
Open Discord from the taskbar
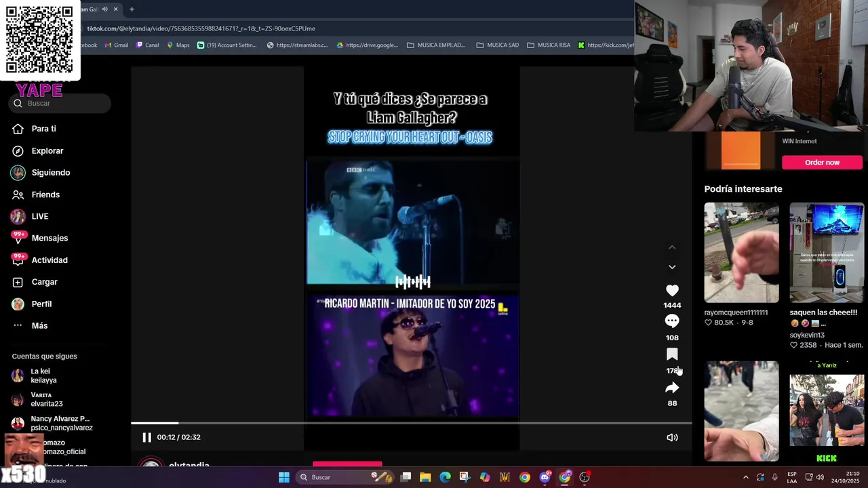545,477
